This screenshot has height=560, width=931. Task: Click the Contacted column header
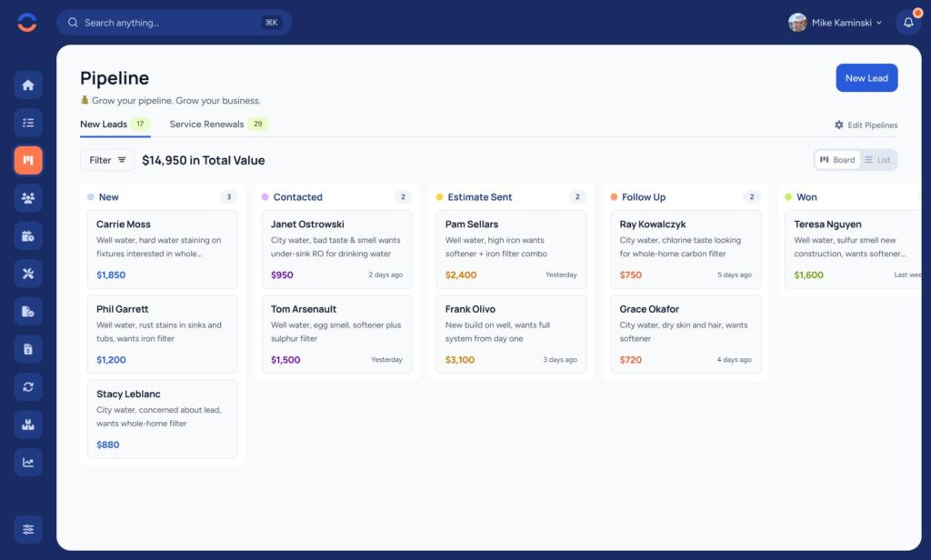coord(297,197)
